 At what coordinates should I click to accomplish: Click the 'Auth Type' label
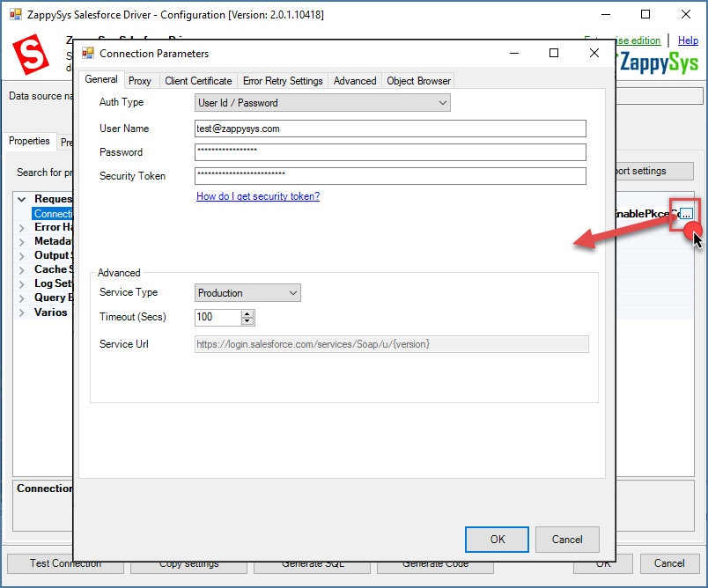(x=122, y=102)
